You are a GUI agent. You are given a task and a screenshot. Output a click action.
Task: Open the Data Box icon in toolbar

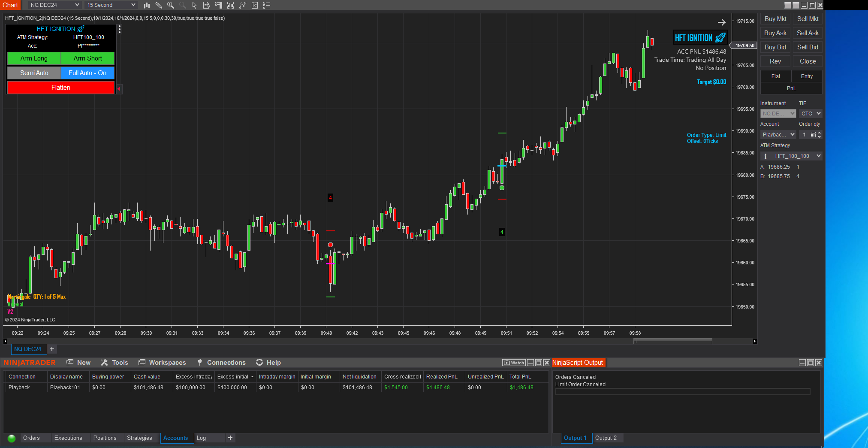coord(206,5)
